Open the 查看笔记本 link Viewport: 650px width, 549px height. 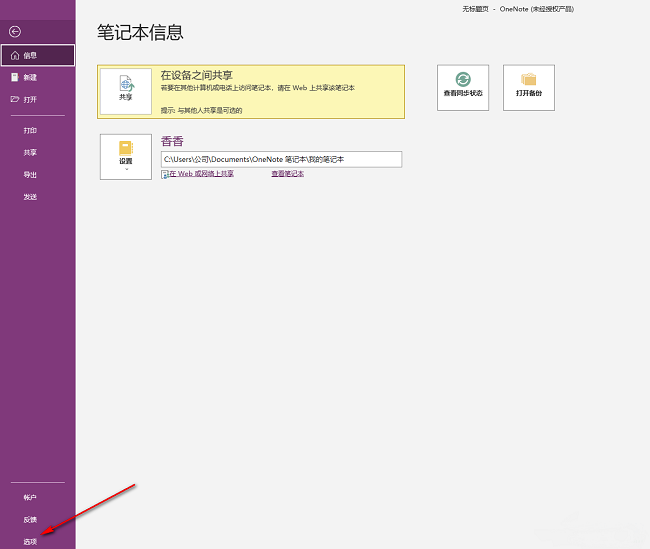click(x=287, y=174)
